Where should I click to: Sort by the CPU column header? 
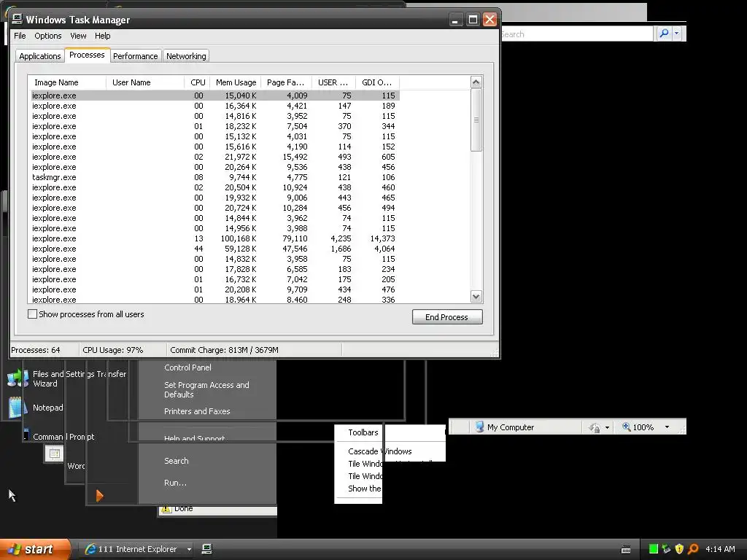click(197, 82)
